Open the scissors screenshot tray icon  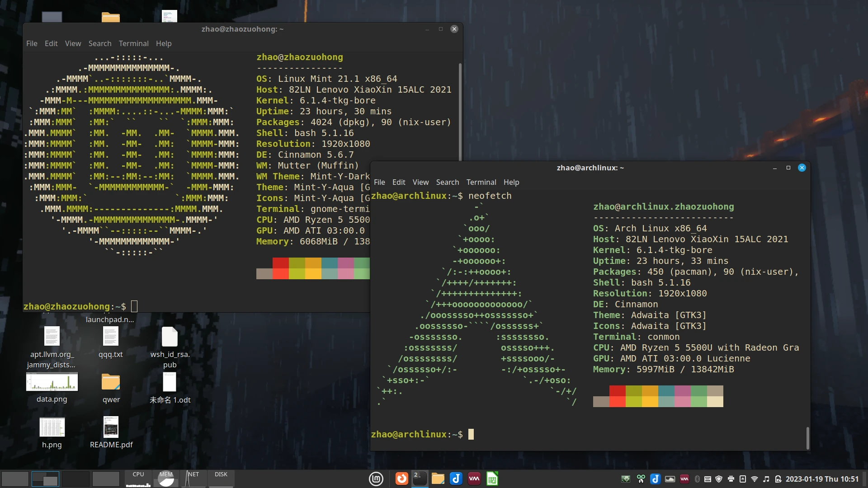(641, 479)
